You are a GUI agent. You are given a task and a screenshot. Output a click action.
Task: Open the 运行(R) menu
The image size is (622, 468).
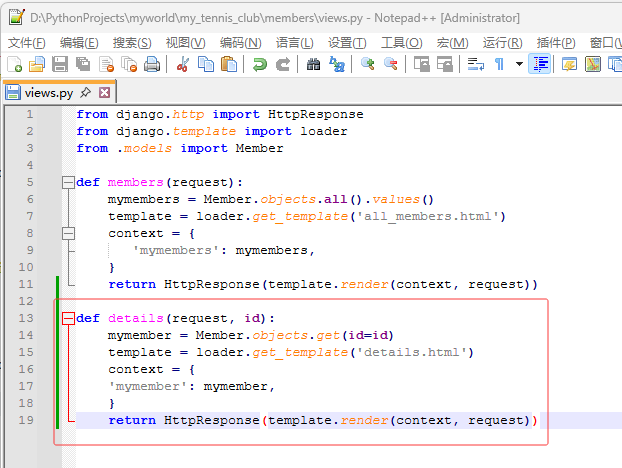[502, 42]
